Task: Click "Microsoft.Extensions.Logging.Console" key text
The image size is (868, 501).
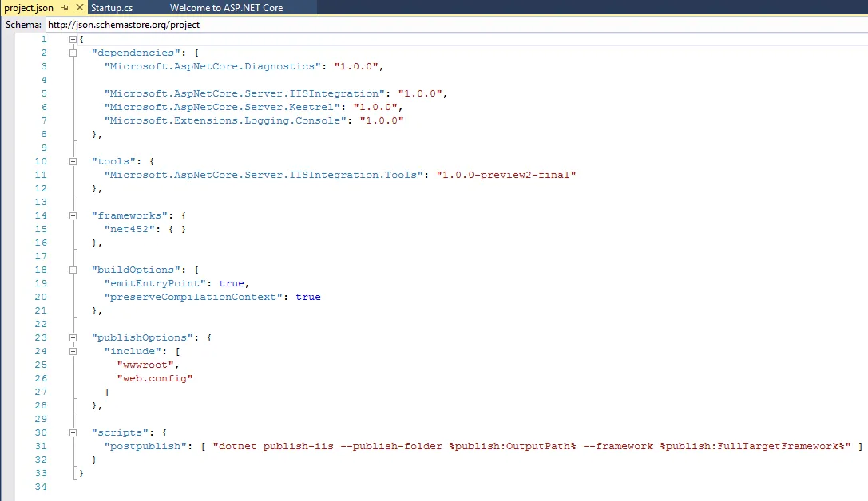Action: (x=225, y=120)
